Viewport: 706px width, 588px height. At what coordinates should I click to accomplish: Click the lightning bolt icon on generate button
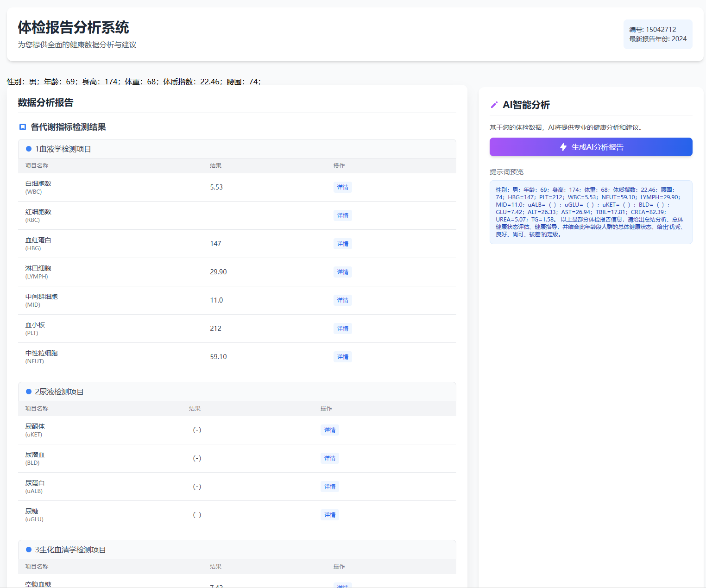pos(563,147)
